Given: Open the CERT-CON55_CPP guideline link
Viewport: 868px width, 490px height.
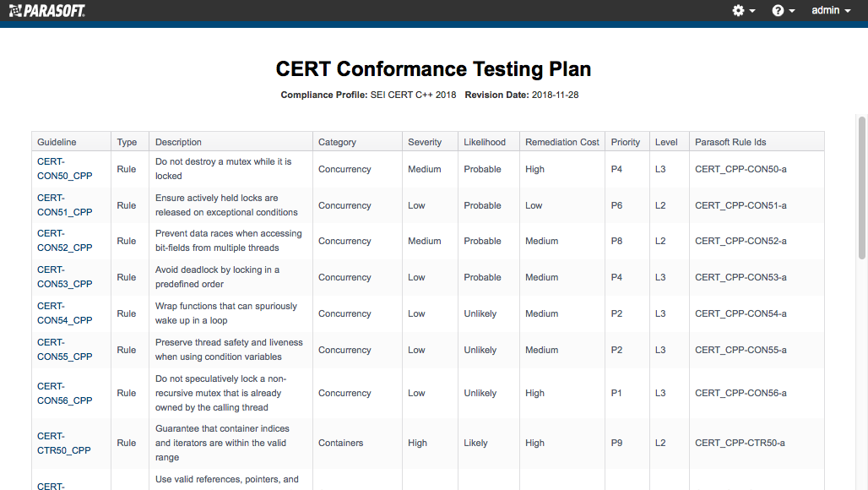Looking at the screenshot, I should pos(64,350).
